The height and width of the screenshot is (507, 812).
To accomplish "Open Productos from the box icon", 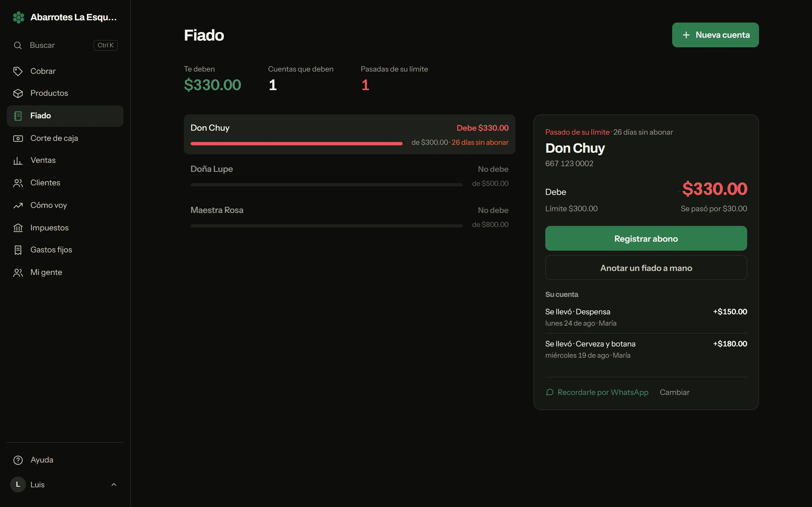I will coord(18,93).
